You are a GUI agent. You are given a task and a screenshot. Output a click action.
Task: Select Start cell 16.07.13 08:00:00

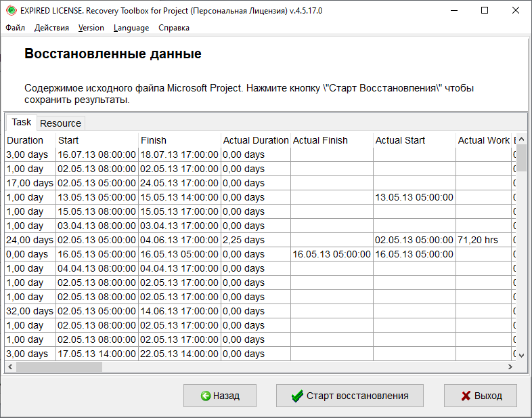[97, 154]
